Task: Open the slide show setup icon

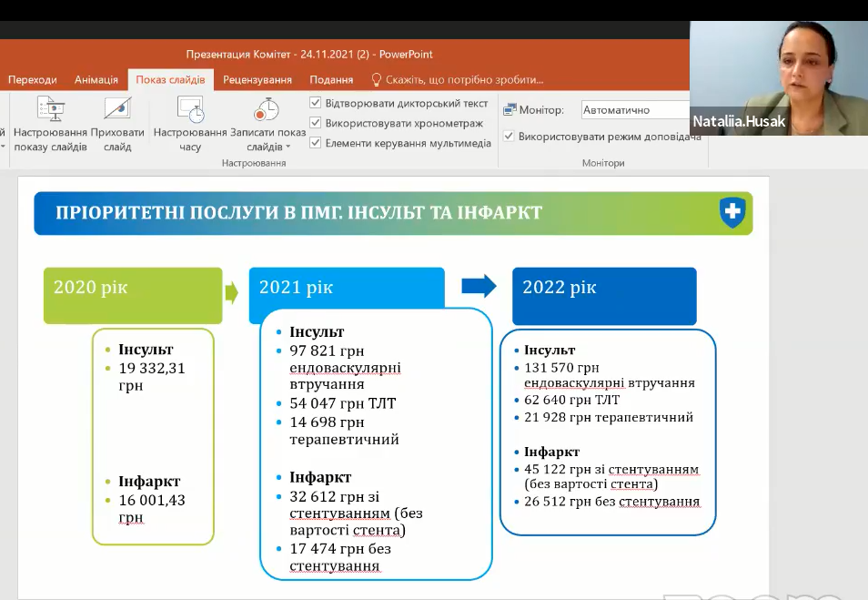Action: (x=50, y=109)
